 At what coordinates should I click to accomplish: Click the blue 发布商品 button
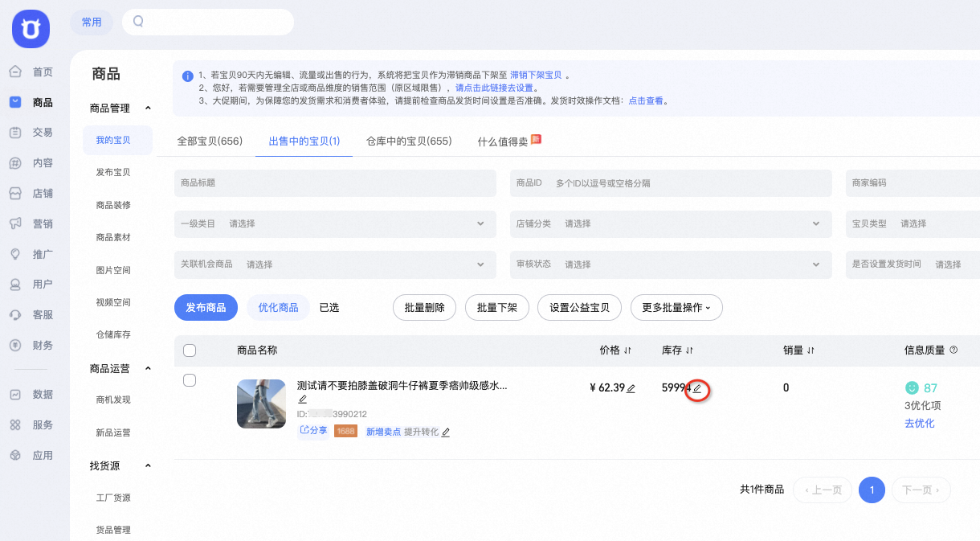[x=206, y=307]
